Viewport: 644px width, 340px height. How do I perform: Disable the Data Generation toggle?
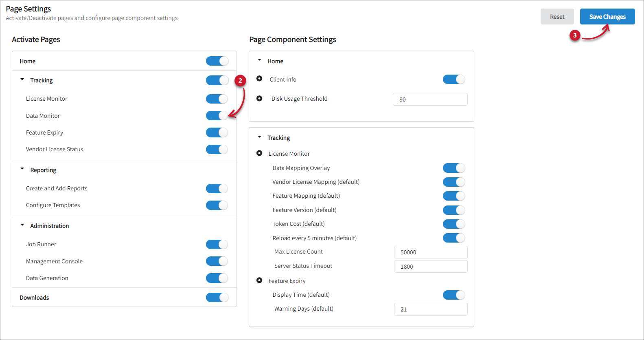tap(217, 278)
